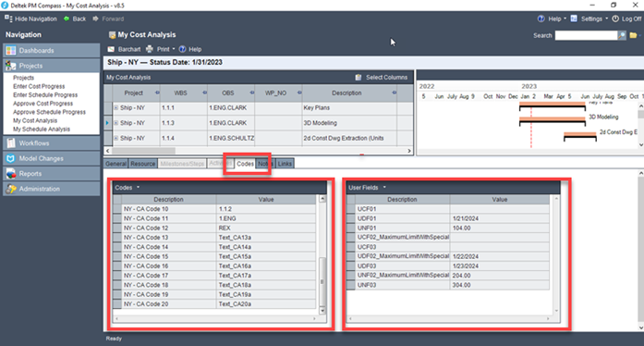Click the 1.ENG.SCHULTZ OBS cell
644x346 pixels.
pyautogui.click(x=231, y=138)
